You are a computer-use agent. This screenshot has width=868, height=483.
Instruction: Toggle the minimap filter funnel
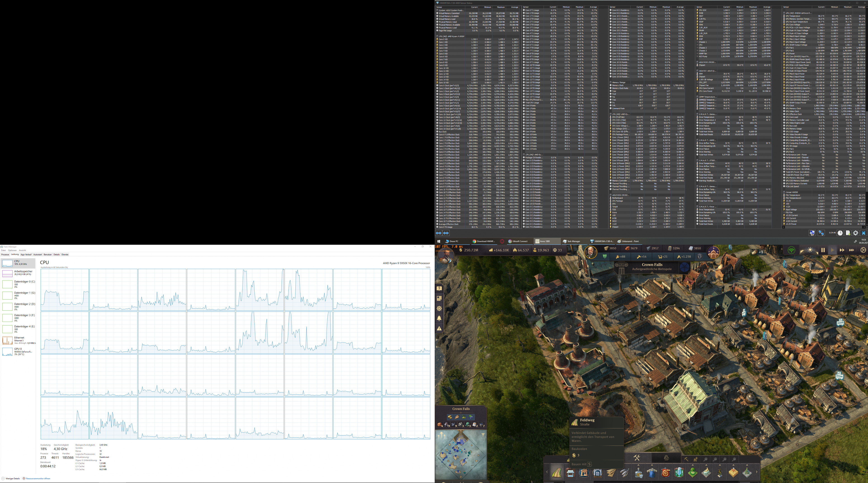point(483,435)
